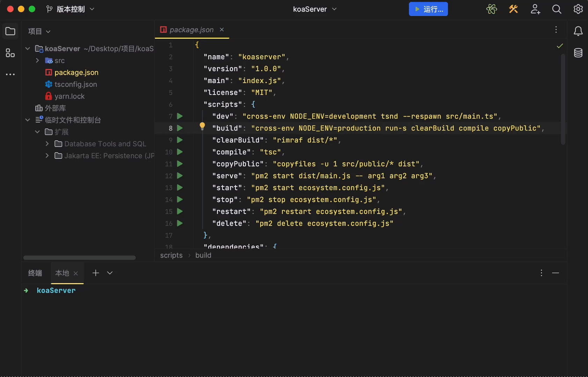This screenshot has width=588, height=377.
Task: Open IDE settings gear icon
Action: pyautogui.click(x=578, y=9)
